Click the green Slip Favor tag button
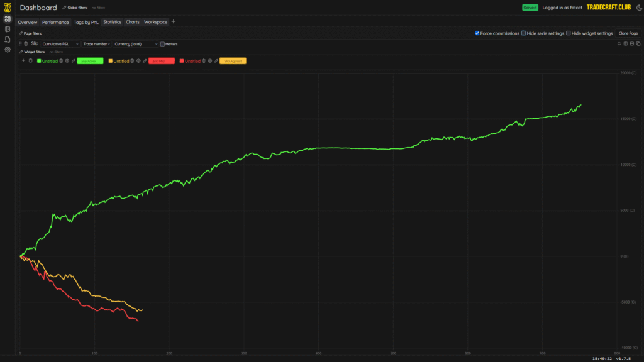The image size is (644, 362). tap(90, 61)
